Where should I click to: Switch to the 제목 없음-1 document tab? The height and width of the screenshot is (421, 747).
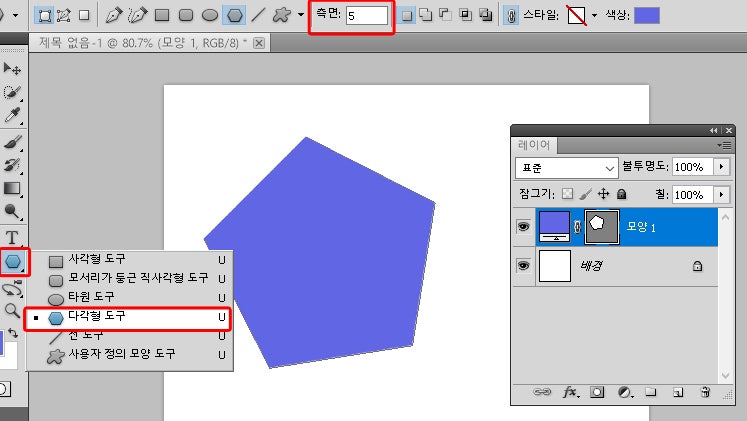(x=143, y=43)
